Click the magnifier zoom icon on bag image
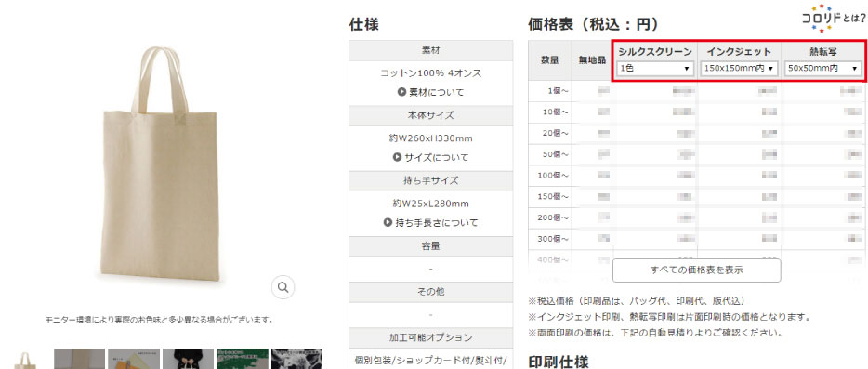Viewport: 868px width, 369px height. click(x=283, y=287)
